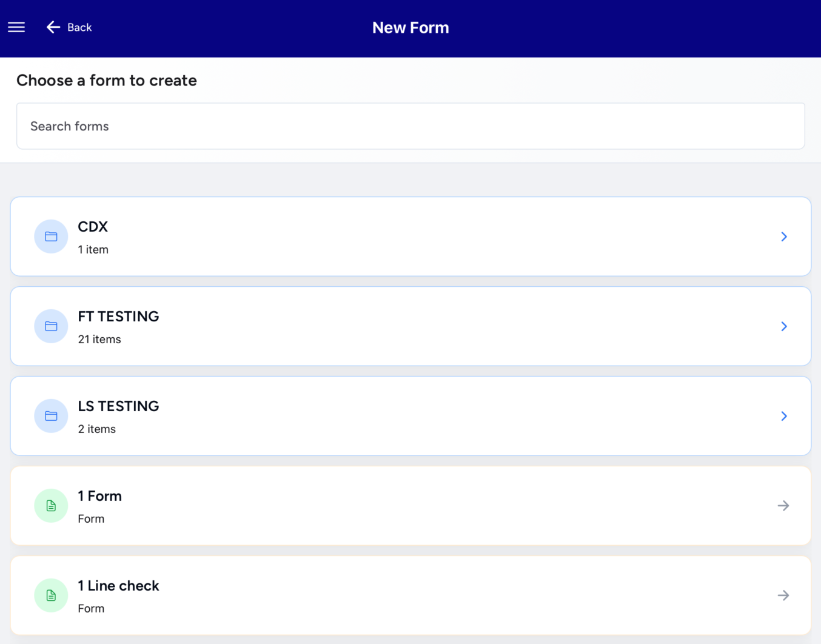Click the FT TESTING folder icon
Screen dimensions: 821x644
tap(51, 326)
